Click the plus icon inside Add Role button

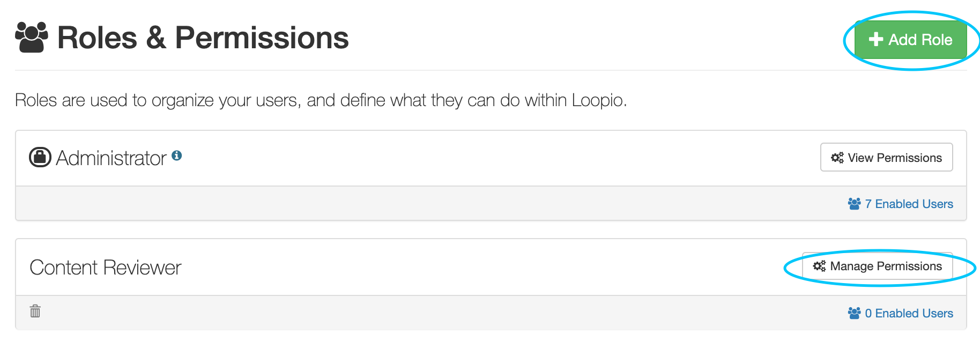point(875,39)
